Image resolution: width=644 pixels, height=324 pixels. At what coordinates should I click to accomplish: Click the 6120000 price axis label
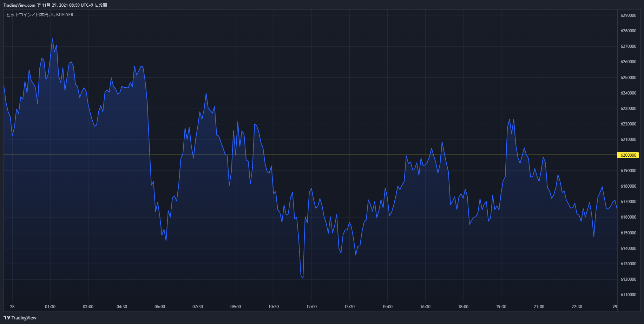[628, 279]
